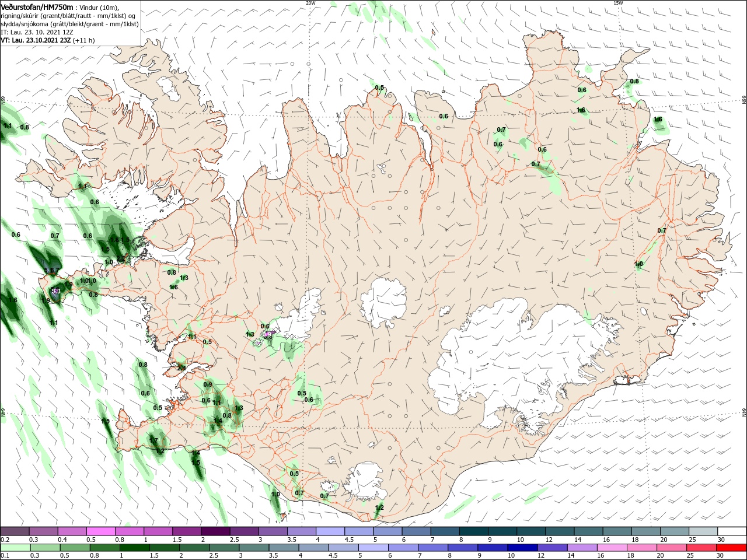Pick upper legend swatch starting at 4
The height and width of the screenshot is (560, 747).
(330, 531)
